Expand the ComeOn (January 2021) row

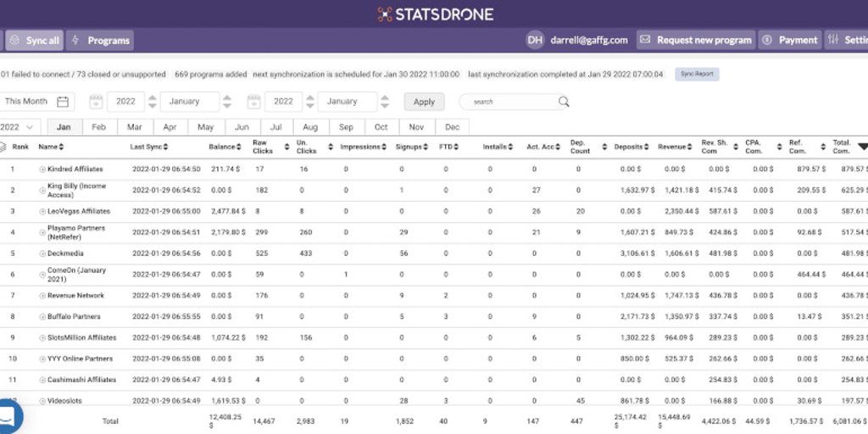[42, 275]
